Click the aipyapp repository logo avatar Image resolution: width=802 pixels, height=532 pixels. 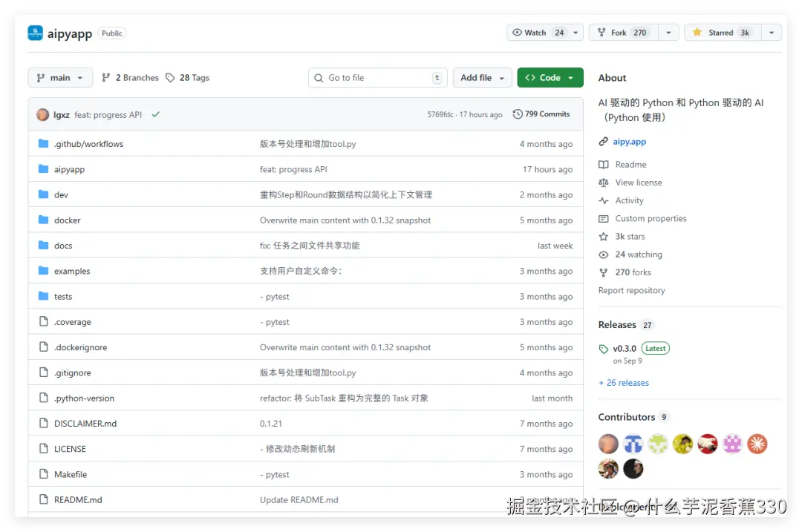coord(36,33)
